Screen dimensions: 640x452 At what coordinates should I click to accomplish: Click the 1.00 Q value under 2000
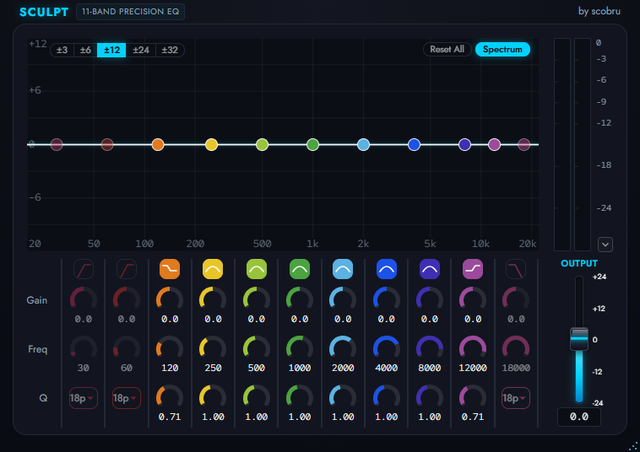(x=343, y=417)
